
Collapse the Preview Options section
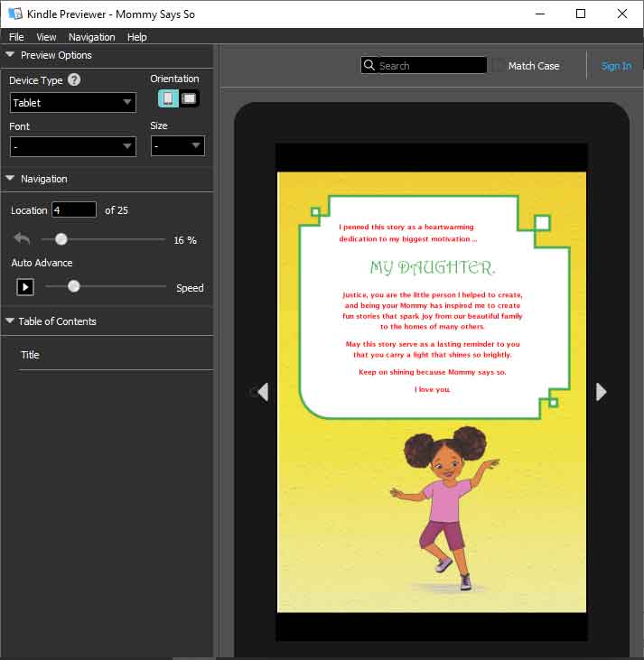click(10, 55)
